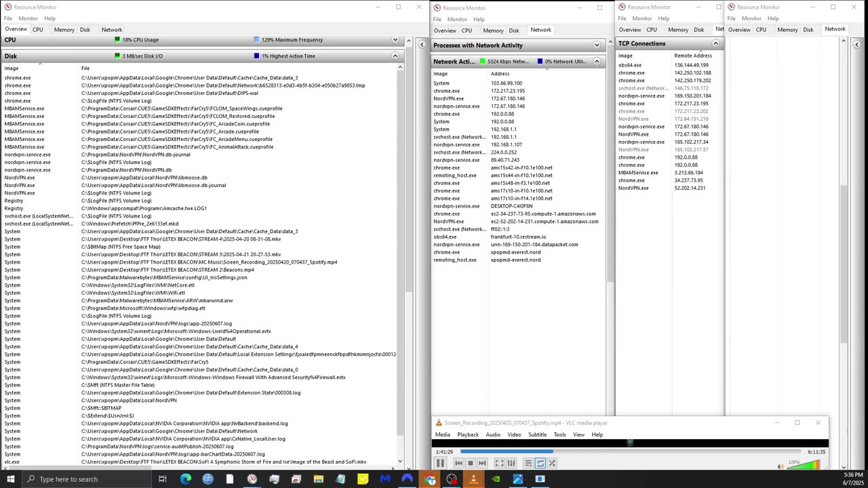The width and height of the screenshot is (868, 488).
Task: Mute VLC audio via speaker icon
Action: tap(781, 465)
